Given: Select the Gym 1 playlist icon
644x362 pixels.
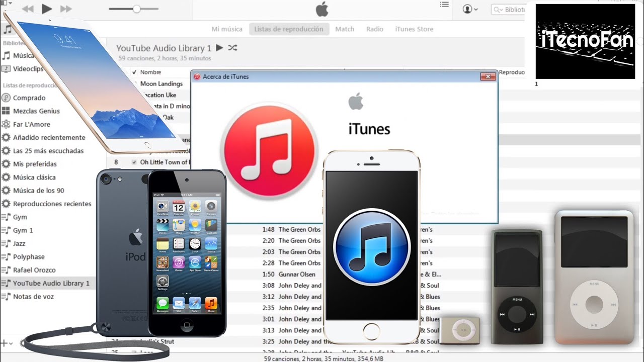Looking at the screenshot, I should [x=6, y=230].
